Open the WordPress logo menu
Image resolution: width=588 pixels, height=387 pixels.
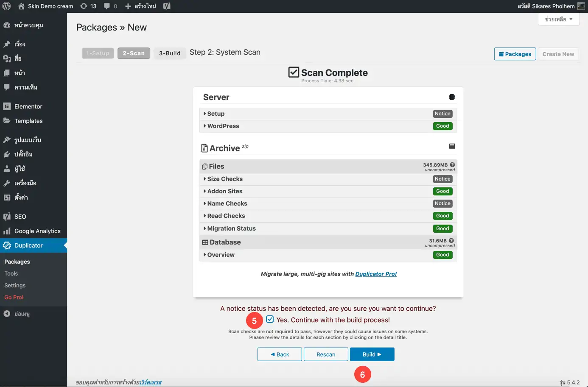(x=6, y=6)
